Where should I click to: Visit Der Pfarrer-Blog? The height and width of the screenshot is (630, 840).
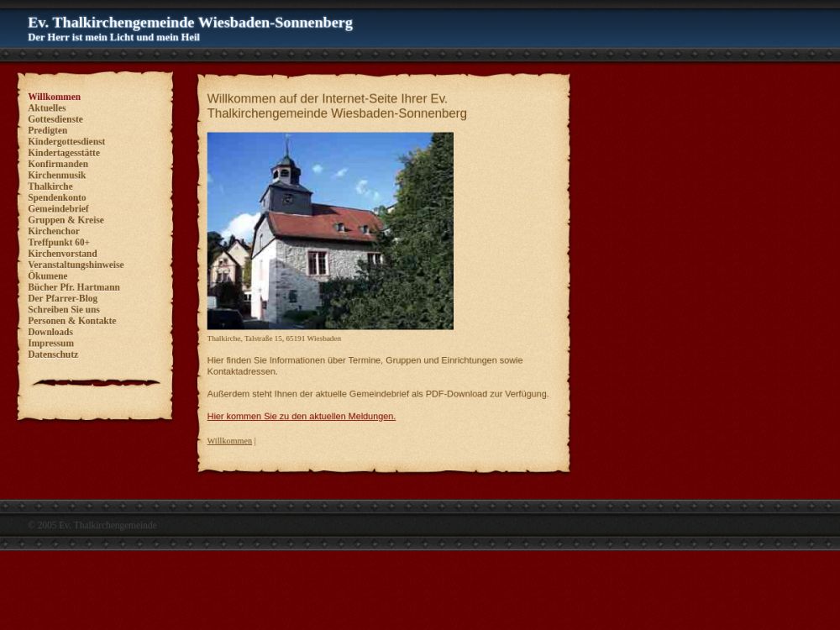tap(62, 298)
